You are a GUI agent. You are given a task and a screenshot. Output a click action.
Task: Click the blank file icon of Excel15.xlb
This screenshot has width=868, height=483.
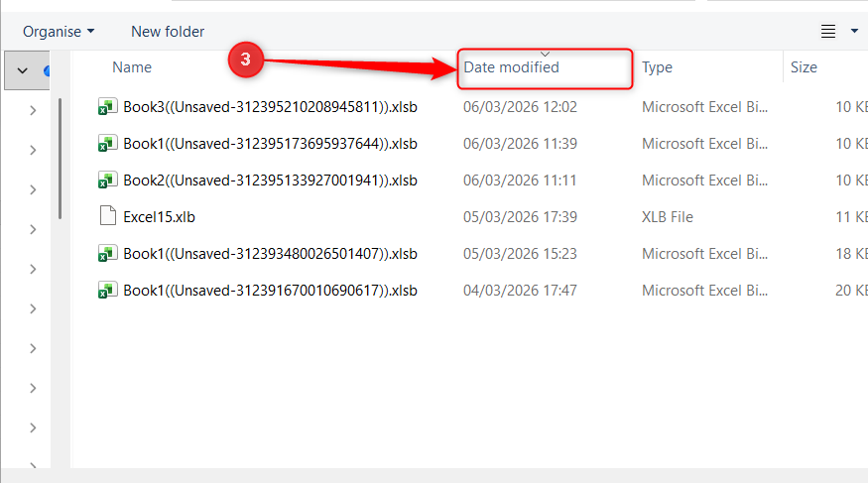pos(107,216)
